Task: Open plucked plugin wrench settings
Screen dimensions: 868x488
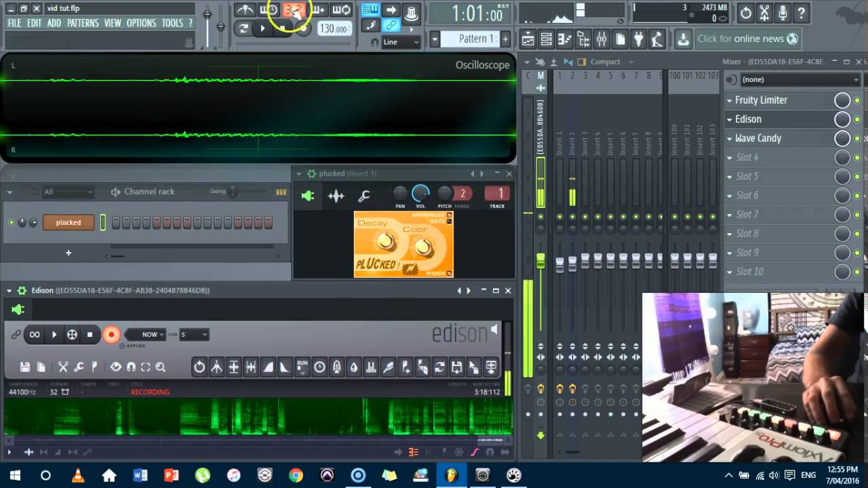Action: tap(363, 197)
